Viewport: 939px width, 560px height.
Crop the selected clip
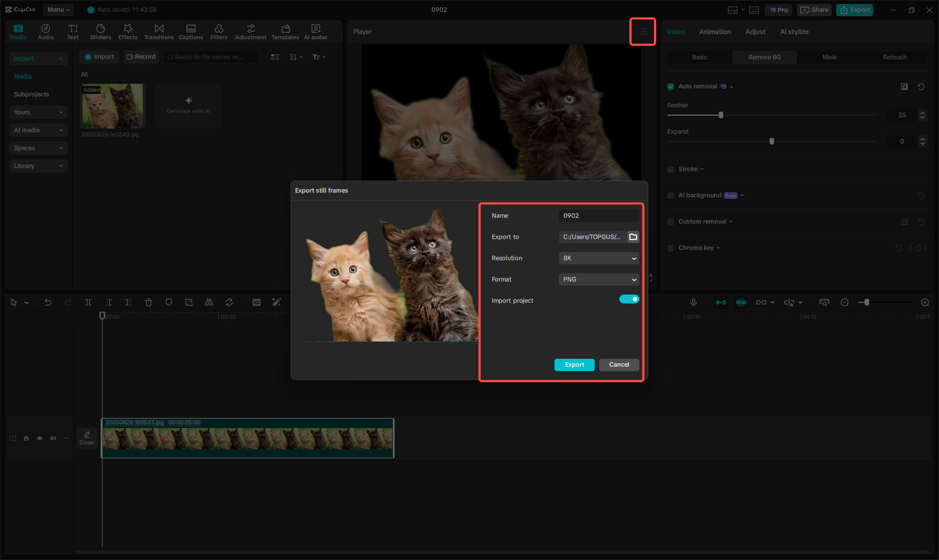pyautogui.click(x=188, y=302)
